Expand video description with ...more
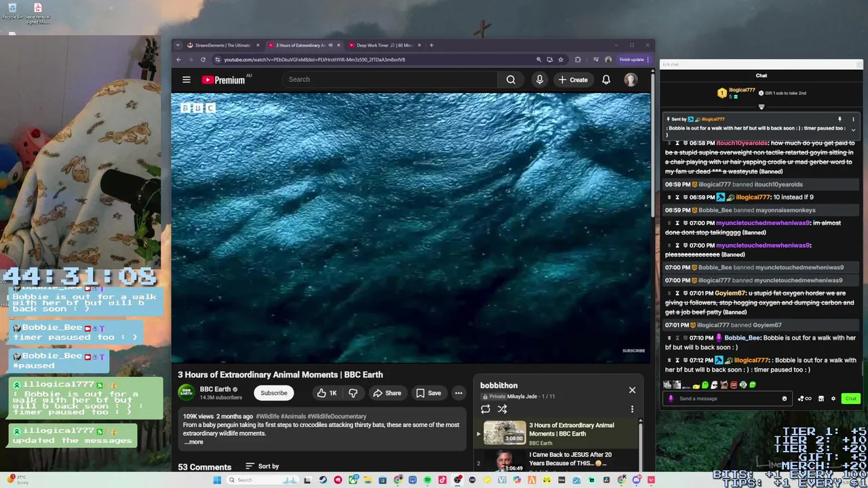This screenshot has width=868, height=488. point(194,442)
